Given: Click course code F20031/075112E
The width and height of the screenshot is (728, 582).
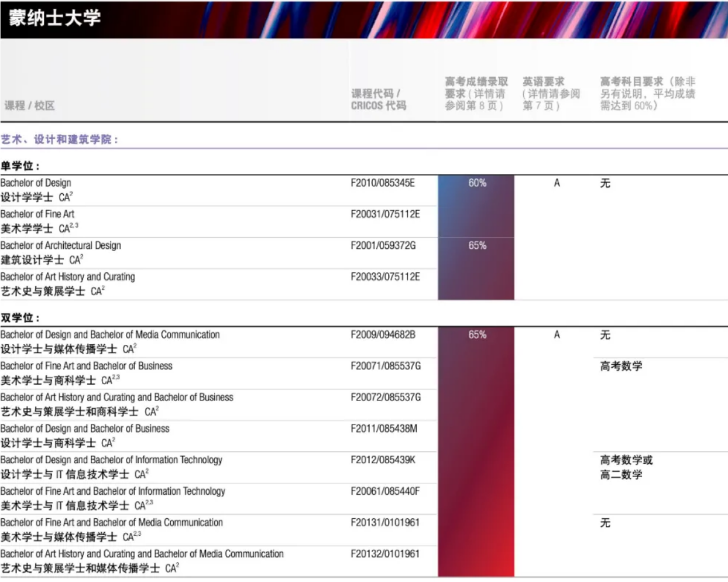Looking at the screenshot, I should pyautogui.click(x=385, y=214).
